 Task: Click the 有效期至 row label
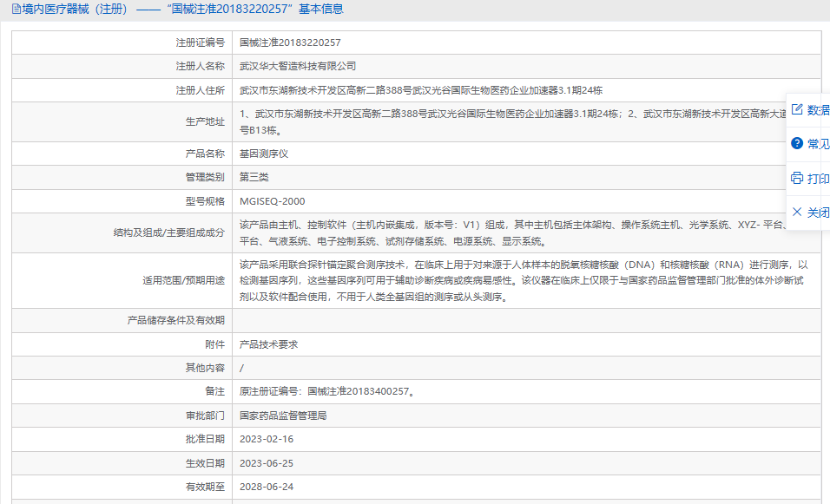205,487
